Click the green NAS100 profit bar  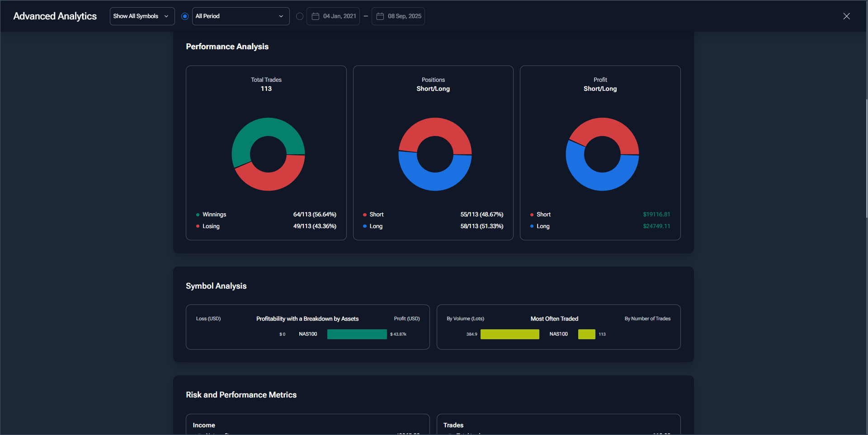point(357,334)
